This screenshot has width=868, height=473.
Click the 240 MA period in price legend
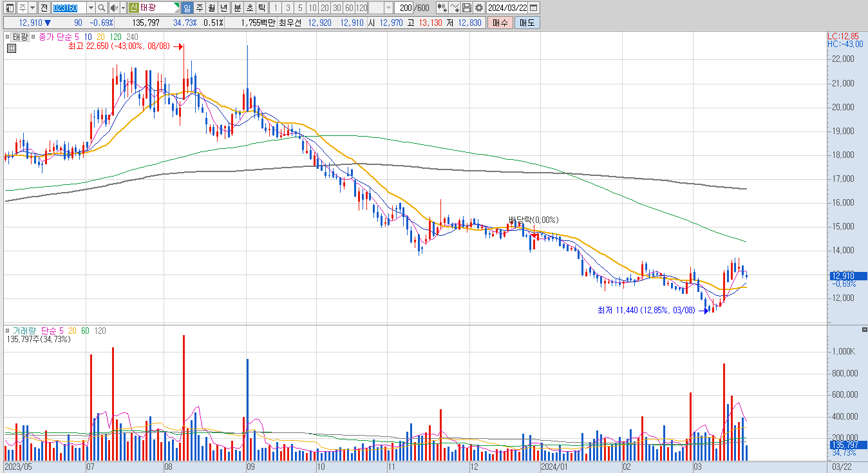pos(132,37)
